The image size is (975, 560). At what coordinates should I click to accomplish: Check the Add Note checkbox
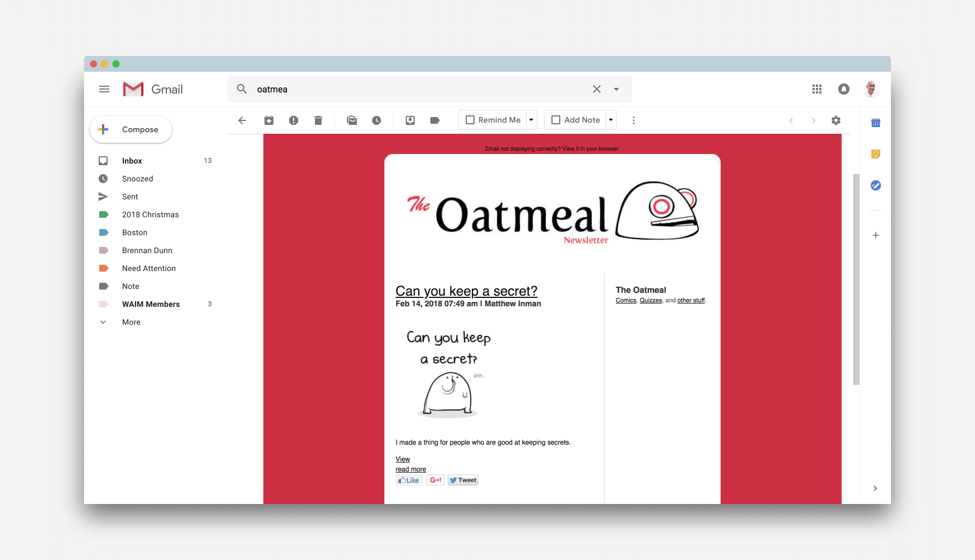555,119
